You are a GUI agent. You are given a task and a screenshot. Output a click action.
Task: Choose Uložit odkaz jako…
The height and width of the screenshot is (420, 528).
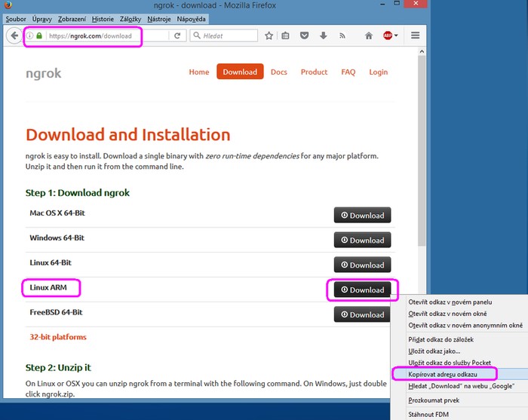click(x=459, y=351)
